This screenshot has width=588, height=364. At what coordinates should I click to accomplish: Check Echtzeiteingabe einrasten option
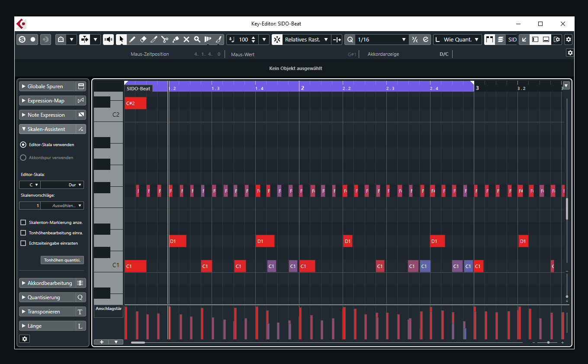23,243
